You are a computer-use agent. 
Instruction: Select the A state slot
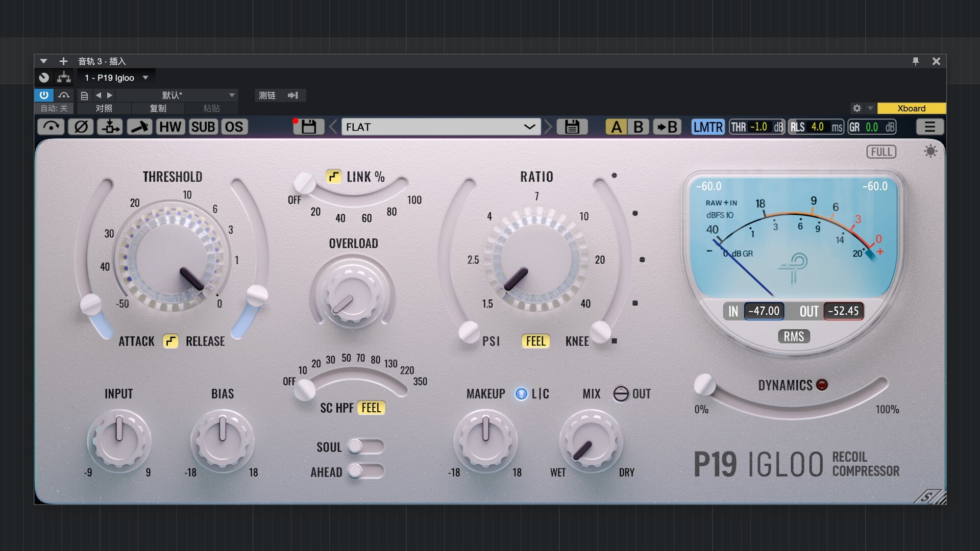point(616,127)
